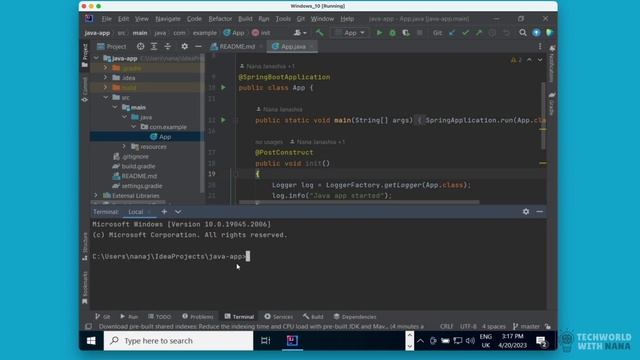Screen dimensions: 640x360
Task: Open the user account dropdown icon
Action: 300,33
